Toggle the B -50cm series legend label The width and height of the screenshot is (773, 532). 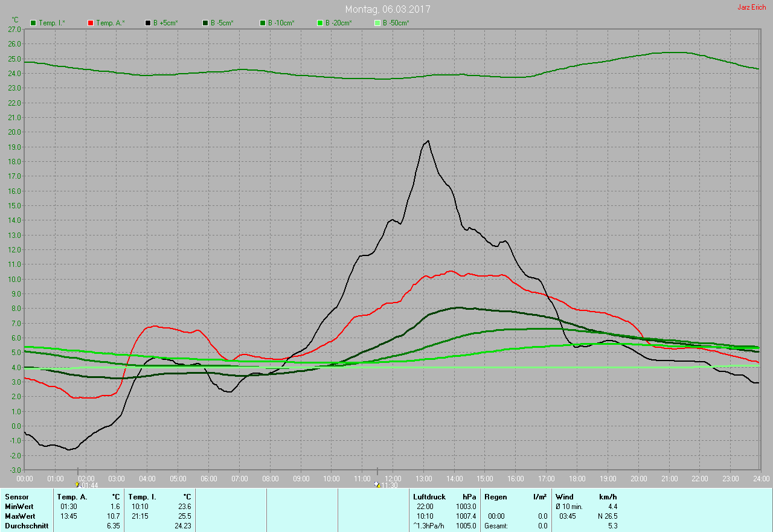(396, 23)
